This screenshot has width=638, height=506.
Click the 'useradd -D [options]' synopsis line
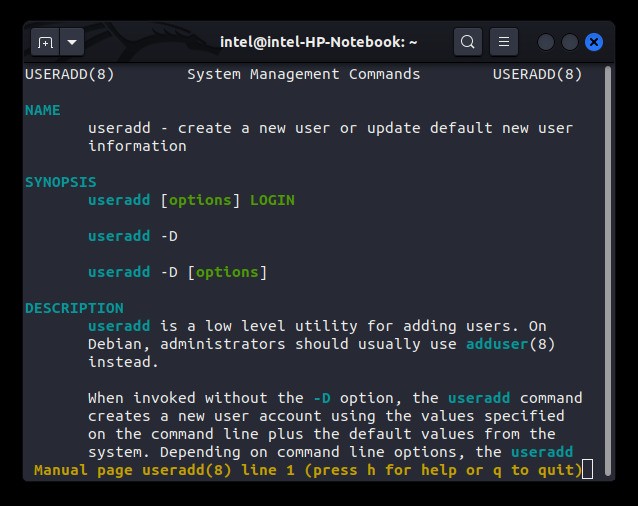point(177,272)
